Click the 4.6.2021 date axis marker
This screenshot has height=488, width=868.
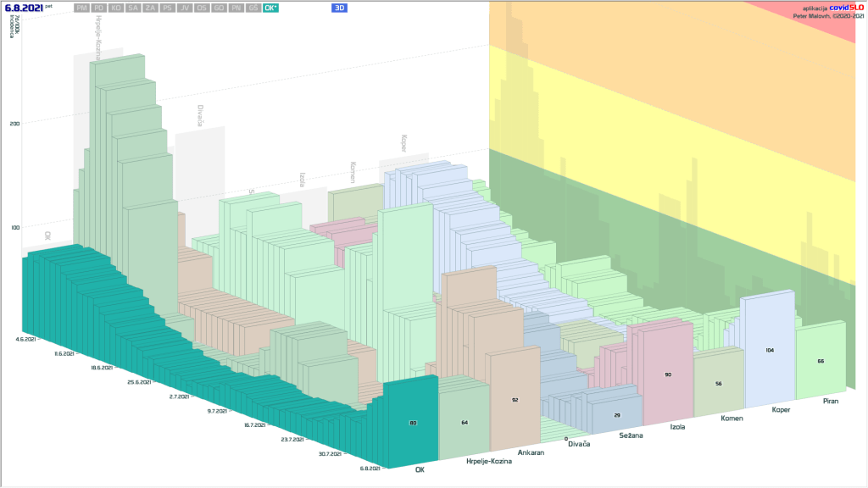coord(25,339)
